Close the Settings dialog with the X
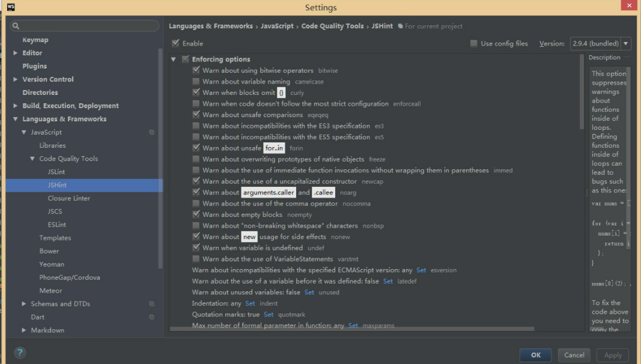Image resolution: width=641 pixels, height=364 pixels. pos(629,5)
